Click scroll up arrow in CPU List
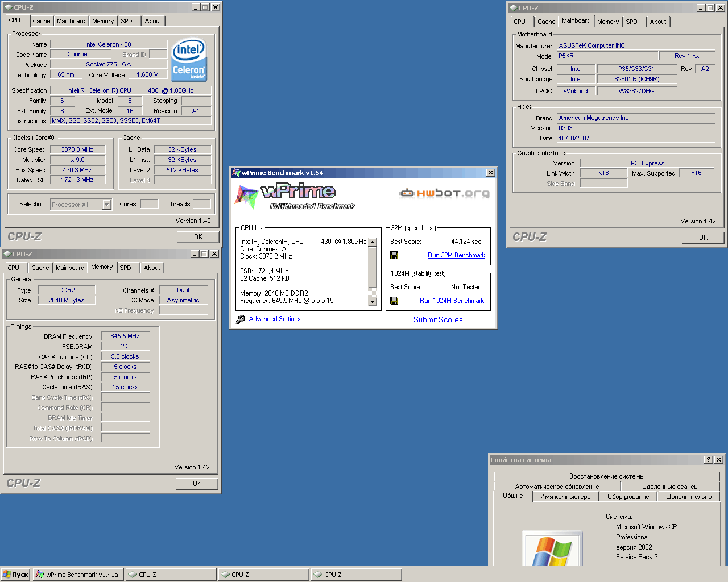The image size is (728, 582). [373, 242]
